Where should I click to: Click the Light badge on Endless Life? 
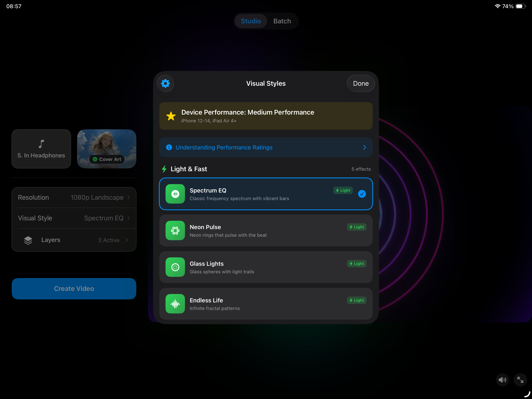tap(356, 300)
